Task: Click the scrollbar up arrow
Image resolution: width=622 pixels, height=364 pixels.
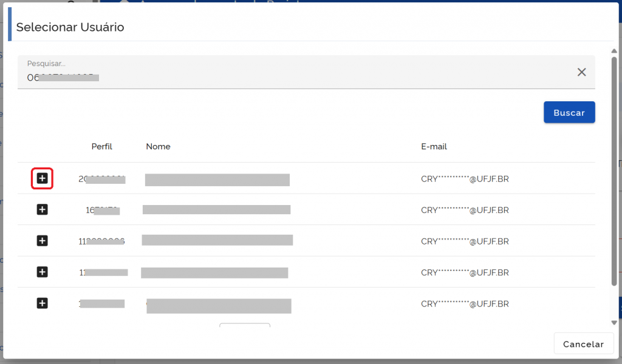Action: 613,51
